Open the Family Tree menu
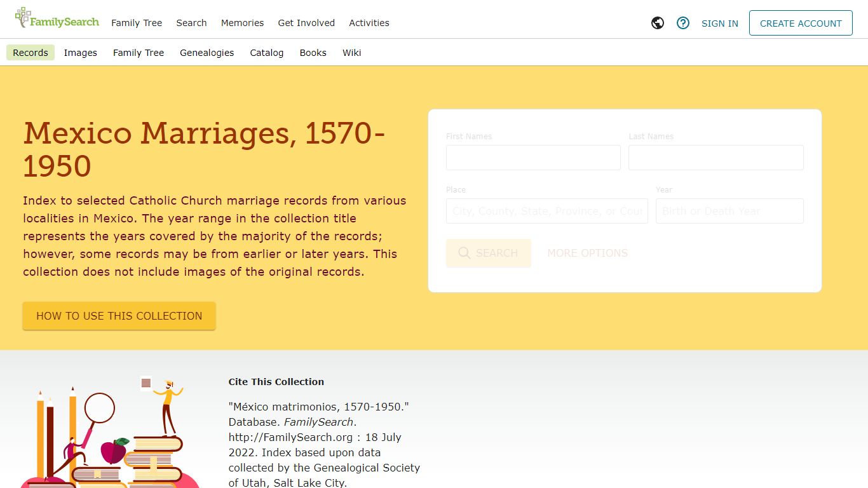This screenshot has width=868, height=488. pyautogui.click(x=136, y=23)
